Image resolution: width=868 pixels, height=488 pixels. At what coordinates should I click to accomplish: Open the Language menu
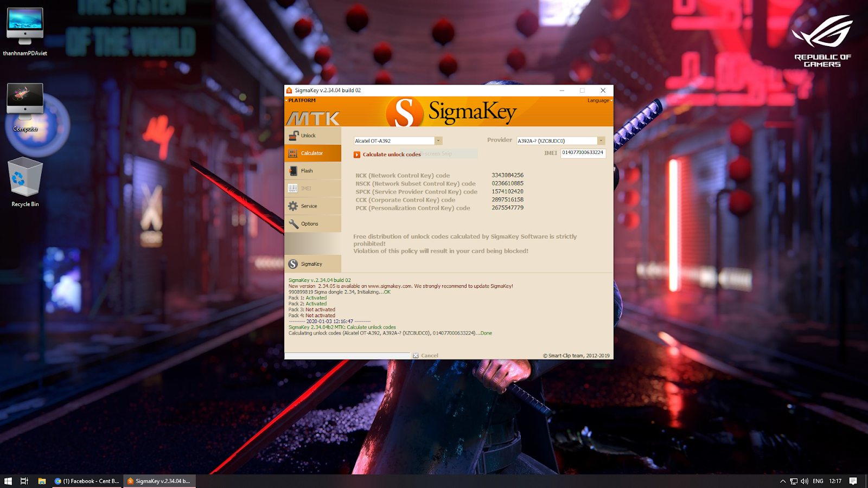tap(599, 100)
